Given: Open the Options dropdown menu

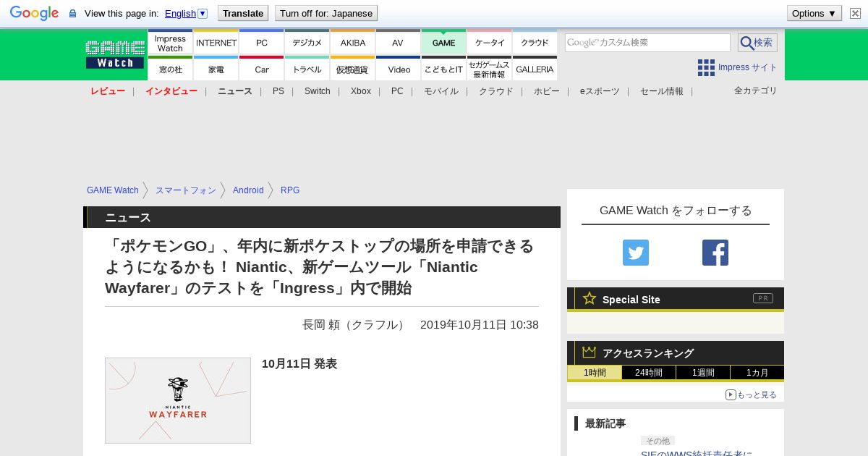Looking at the screenshot, I should coord(814,13).
